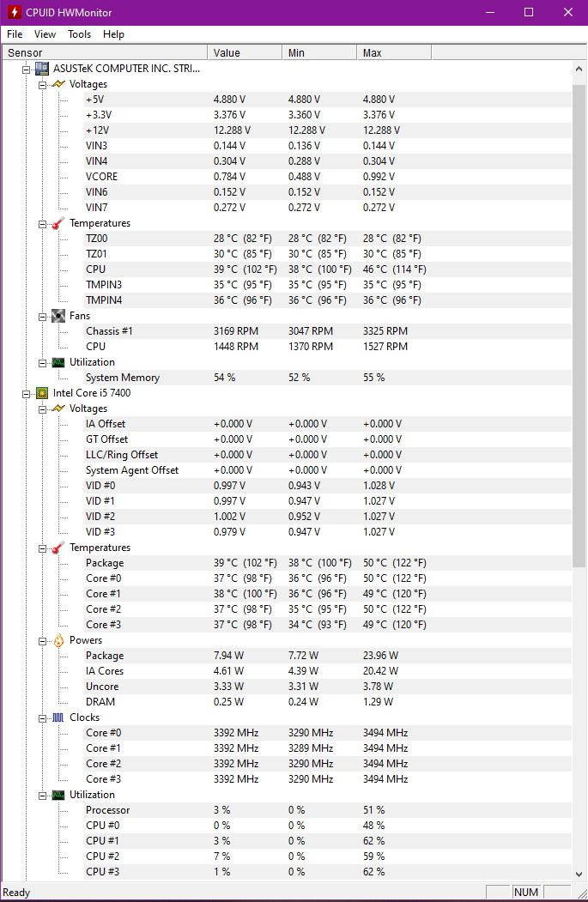Maximize the HWMonitor window
Viewport: 588px width, 902px height.
(529, 12)
